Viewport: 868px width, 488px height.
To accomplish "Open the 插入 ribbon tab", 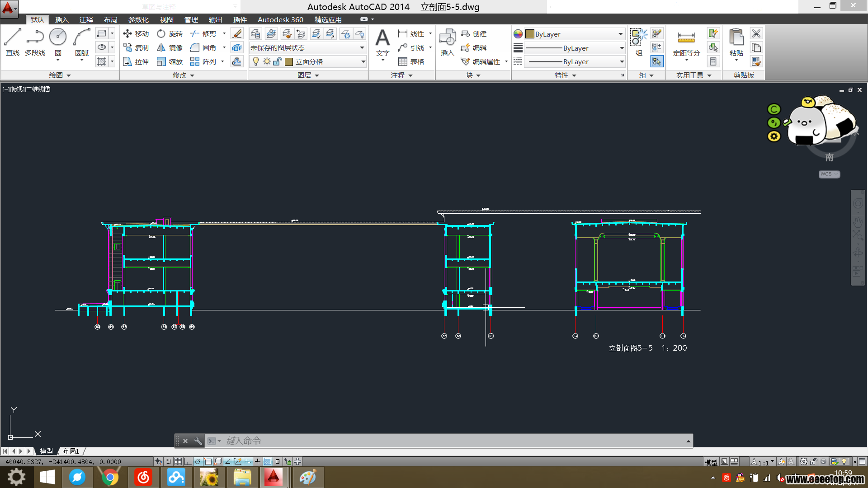I will coord(61,19).
